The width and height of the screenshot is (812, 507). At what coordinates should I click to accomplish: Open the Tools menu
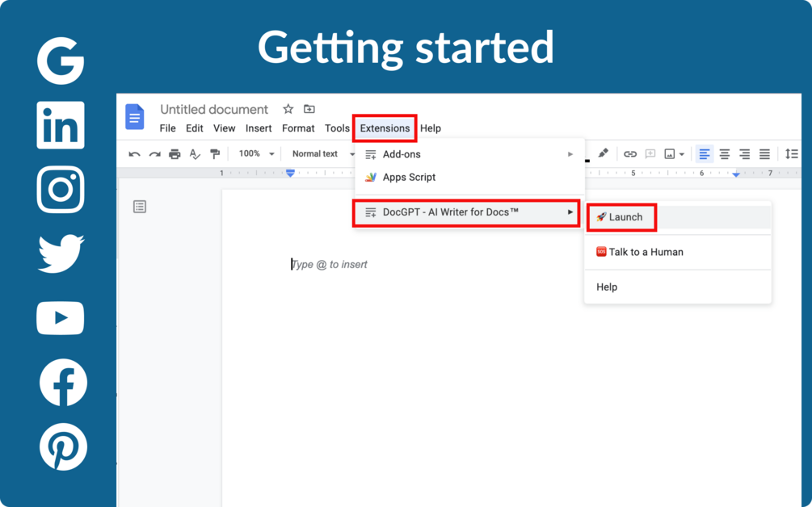(337, 128)
